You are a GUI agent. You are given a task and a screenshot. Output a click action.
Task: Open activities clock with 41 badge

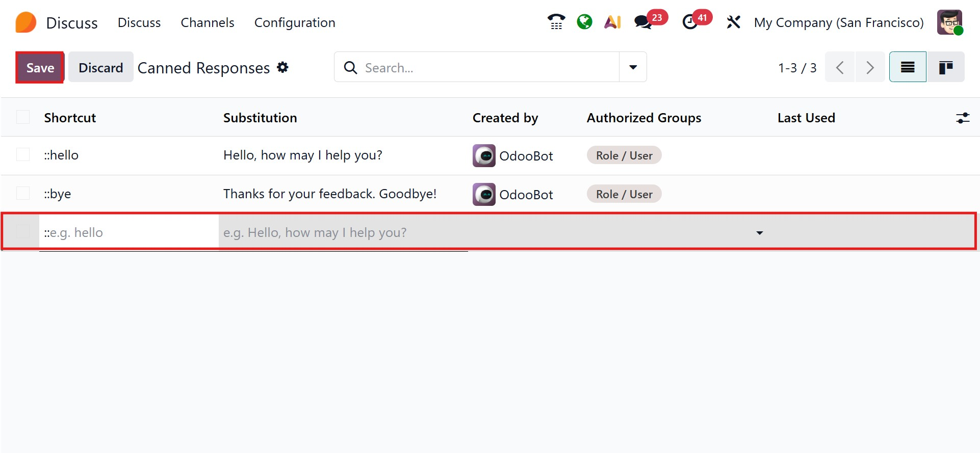(x=690, y=22)
